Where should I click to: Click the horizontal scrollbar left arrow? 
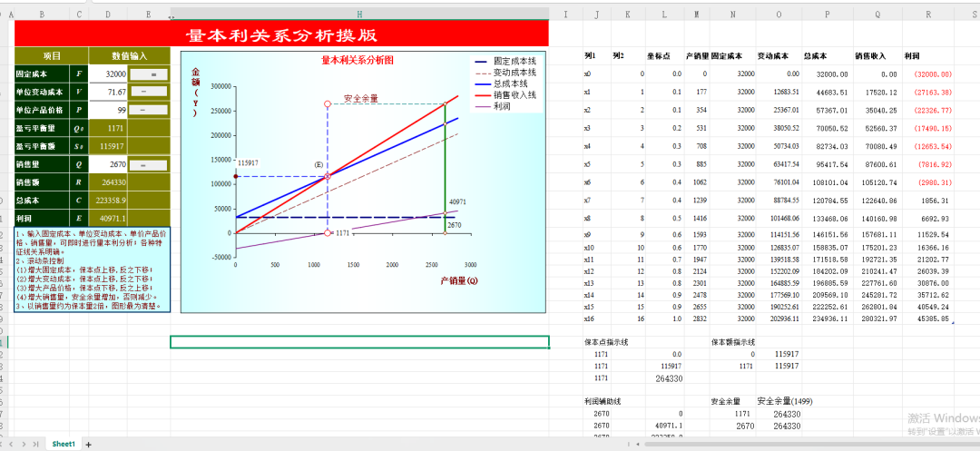coord(638,444)
